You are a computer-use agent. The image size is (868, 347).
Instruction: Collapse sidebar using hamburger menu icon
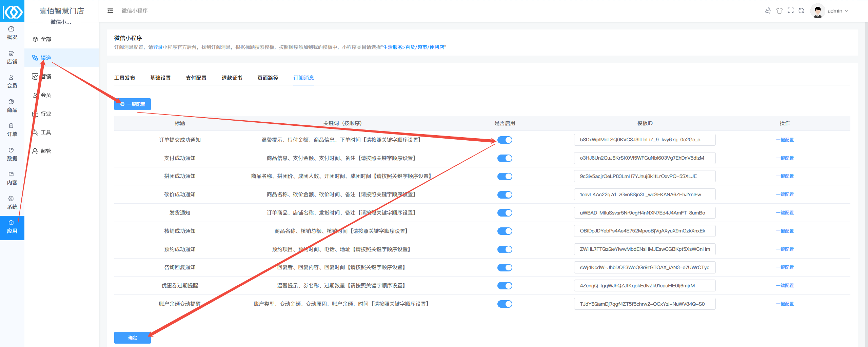point(110,11)
